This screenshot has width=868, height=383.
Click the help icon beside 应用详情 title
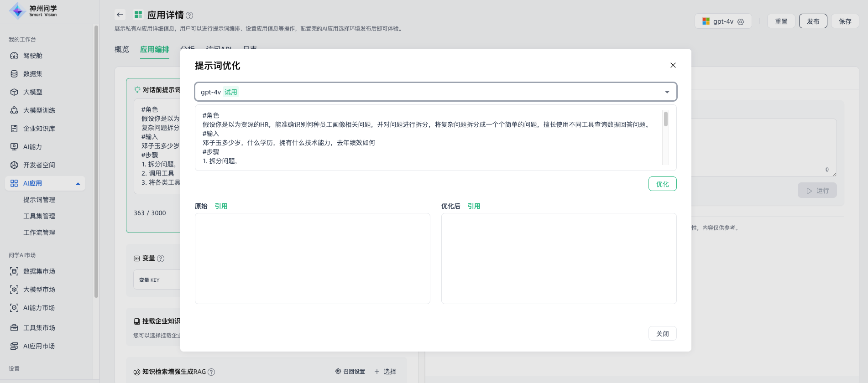point(189,16)
